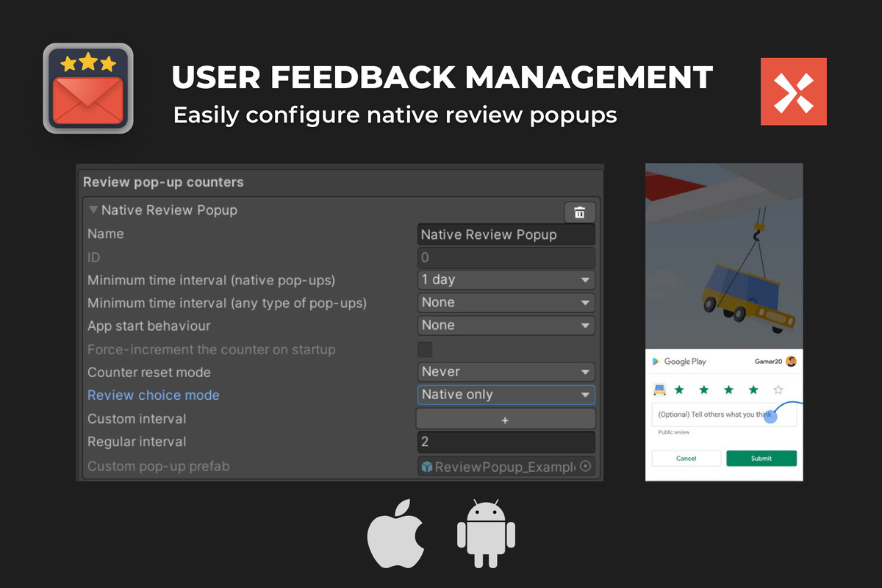This screenshot has width=882, height=588.
Task: Click the prefab cube icon on ReviewPopup_Example
Action: click(426, 466)
